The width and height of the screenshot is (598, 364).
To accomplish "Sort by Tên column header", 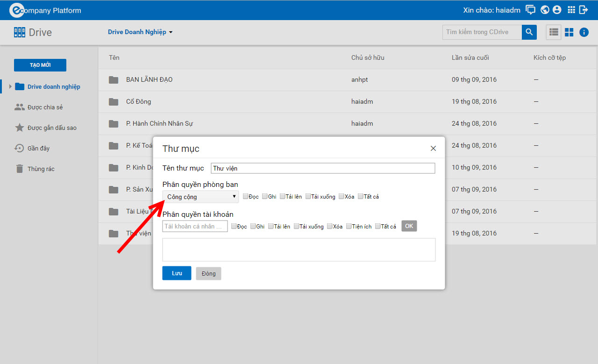I will pyautogui.click(x=114, y=57).
